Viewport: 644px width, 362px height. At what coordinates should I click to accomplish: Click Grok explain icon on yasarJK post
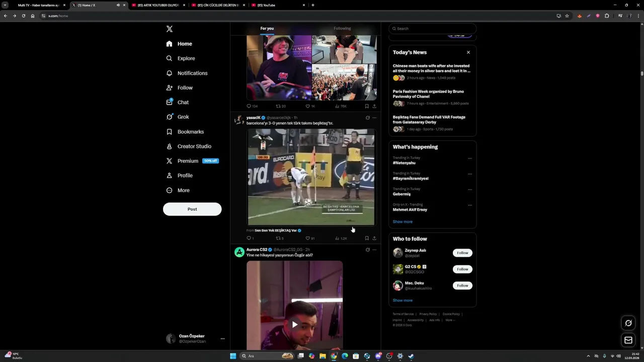click(x=367, y=118)
